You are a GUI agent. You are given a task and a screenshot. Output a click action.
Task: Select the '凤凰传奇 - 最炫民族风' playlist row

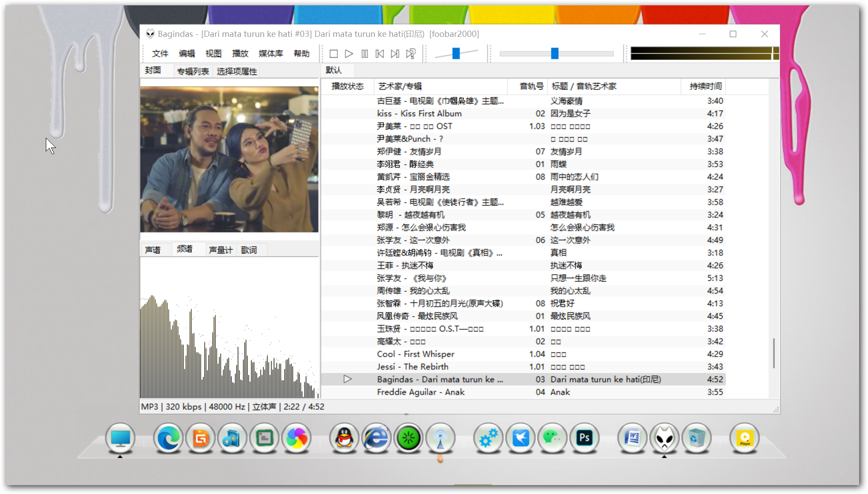pos(524,316)
